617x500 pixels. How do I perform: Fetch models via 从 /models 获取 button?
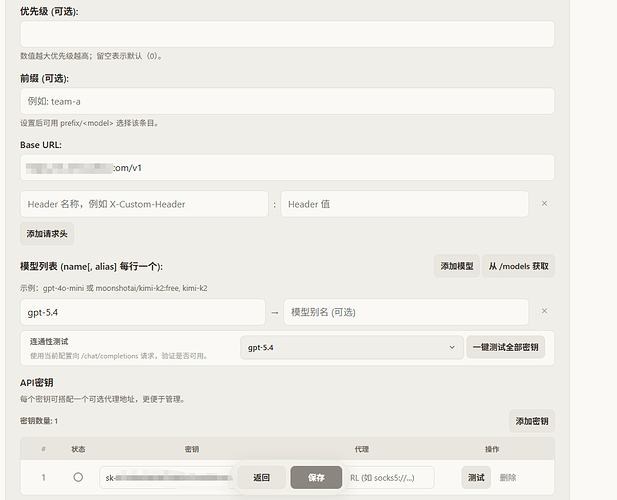point(518,266)
